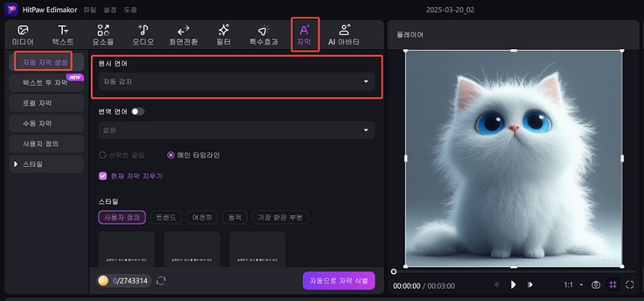Screen dimensions: 644x301
Task: Open the 파일 menu
Action: 89,9
